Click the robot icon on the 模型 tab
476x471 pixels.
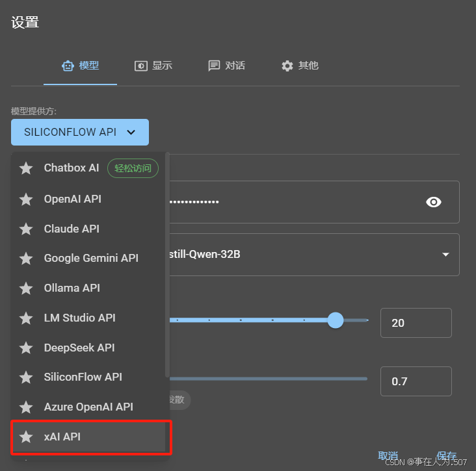pyautogui.click(x=68, y=66)
